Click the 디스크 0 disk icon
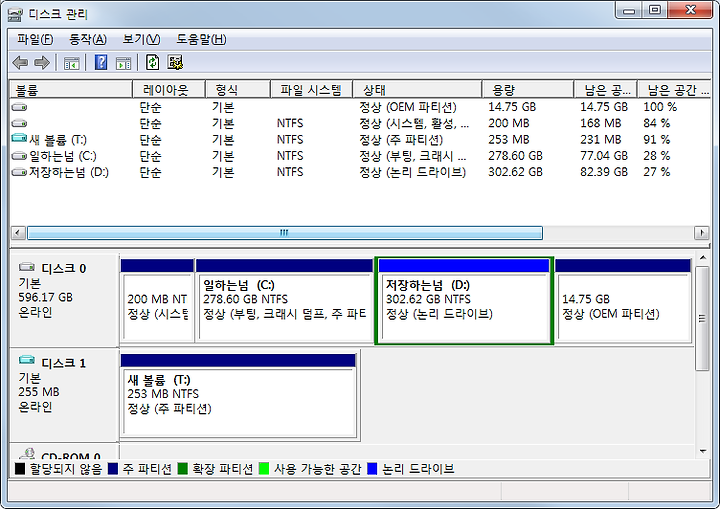 click(x=27, y=267)
